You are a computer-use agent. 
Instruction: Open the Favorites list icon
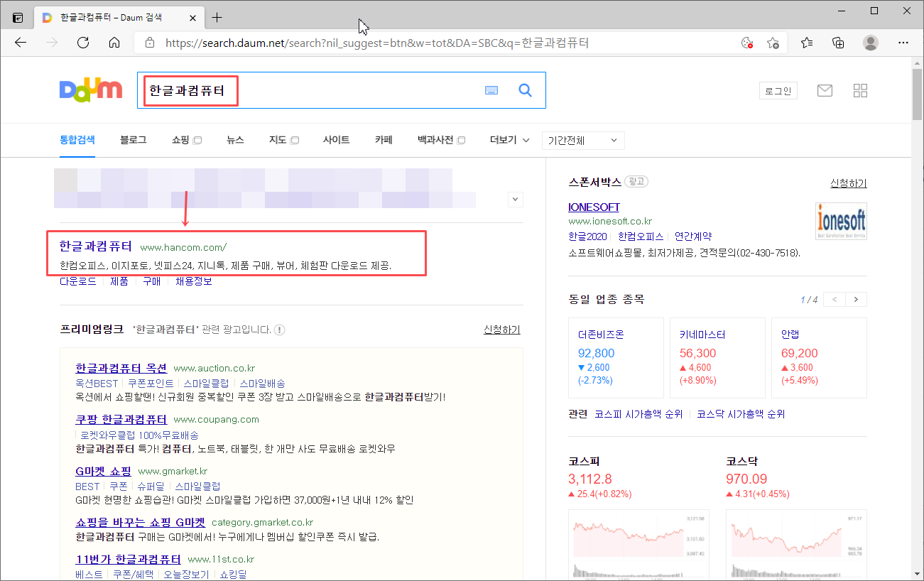807,43
